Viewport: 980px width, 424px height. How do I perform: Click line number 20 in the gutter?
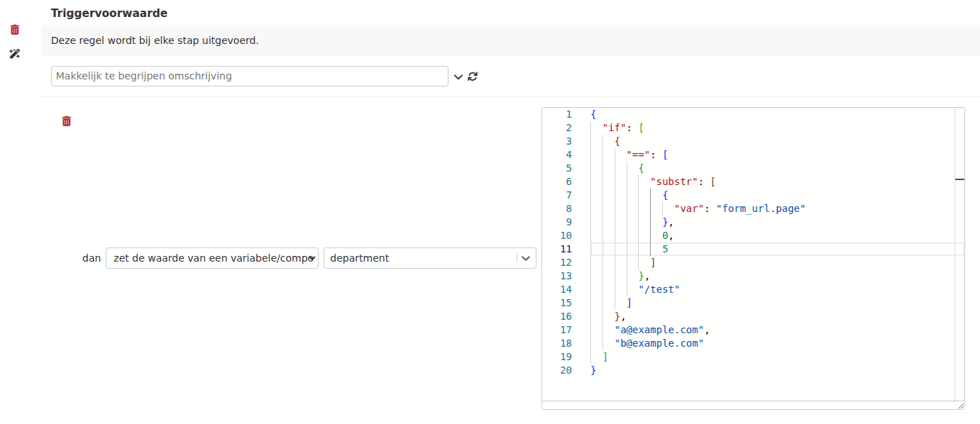tap(566, 370)
